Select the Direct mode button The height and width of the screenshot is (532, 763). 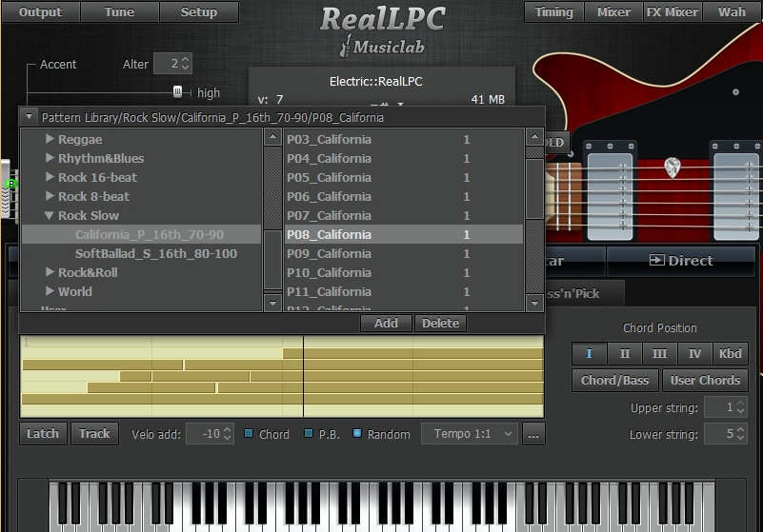pyautogui.click(x=680, y=261)
